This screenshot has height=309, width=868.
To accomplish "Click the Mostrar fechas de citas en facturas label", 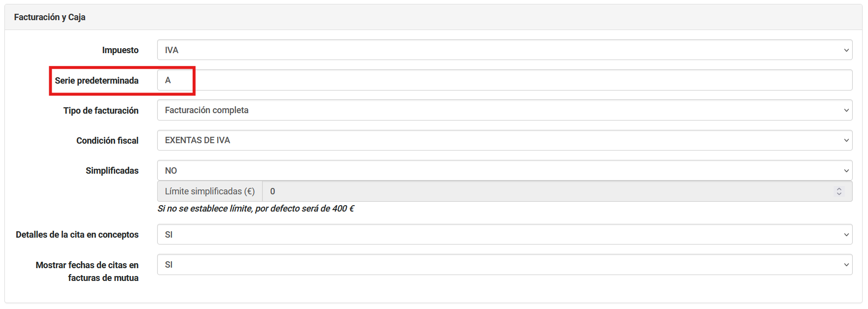I will [x=87, y=271].
